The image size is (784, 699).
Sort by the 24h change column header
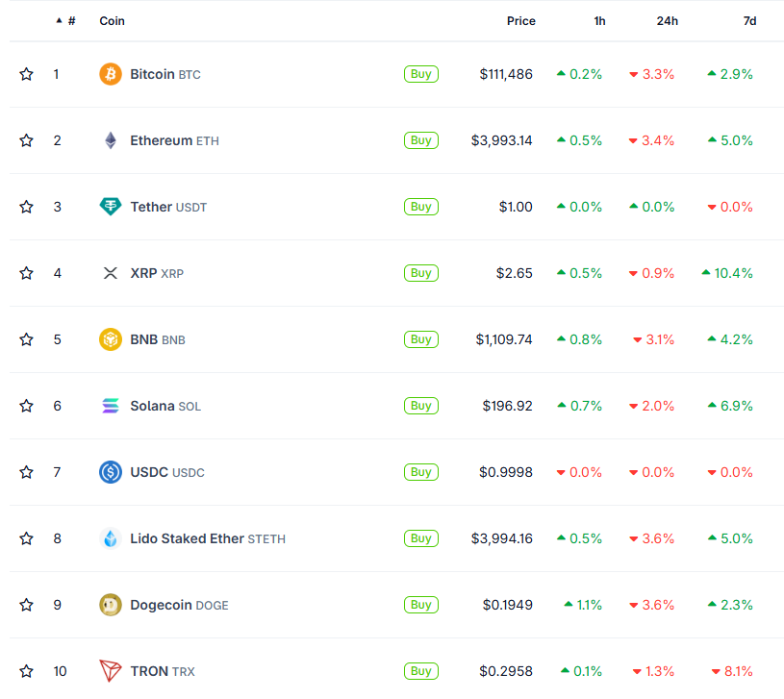pyautogui.click(x=667, y=21)
